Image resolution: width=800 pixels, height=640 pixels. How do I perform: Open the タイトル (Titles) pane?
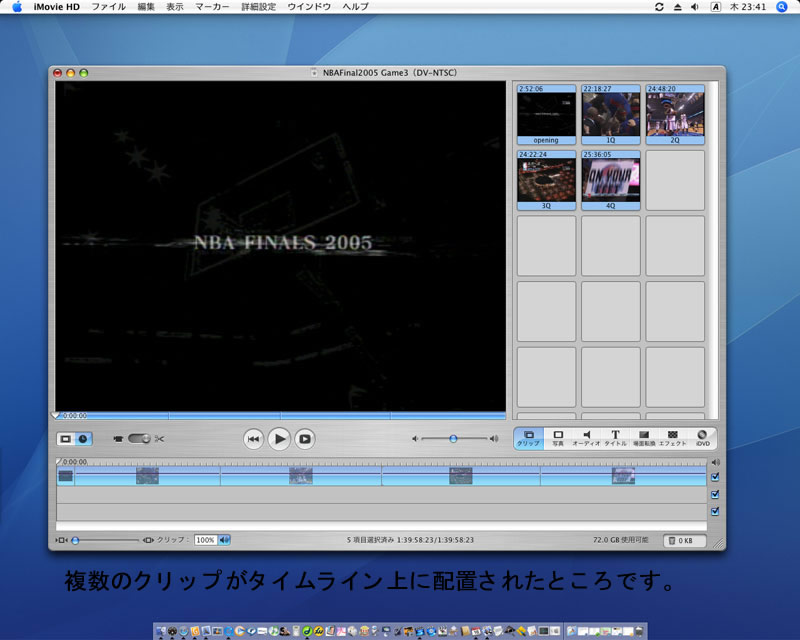click(615, 438)
